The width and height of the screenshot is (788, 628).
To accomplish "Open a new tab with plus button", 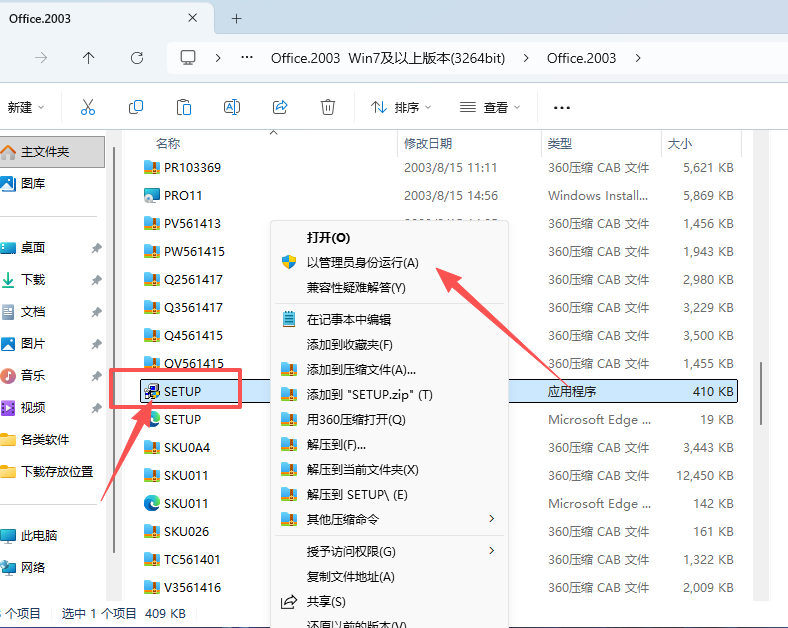I will pos(236,19).
